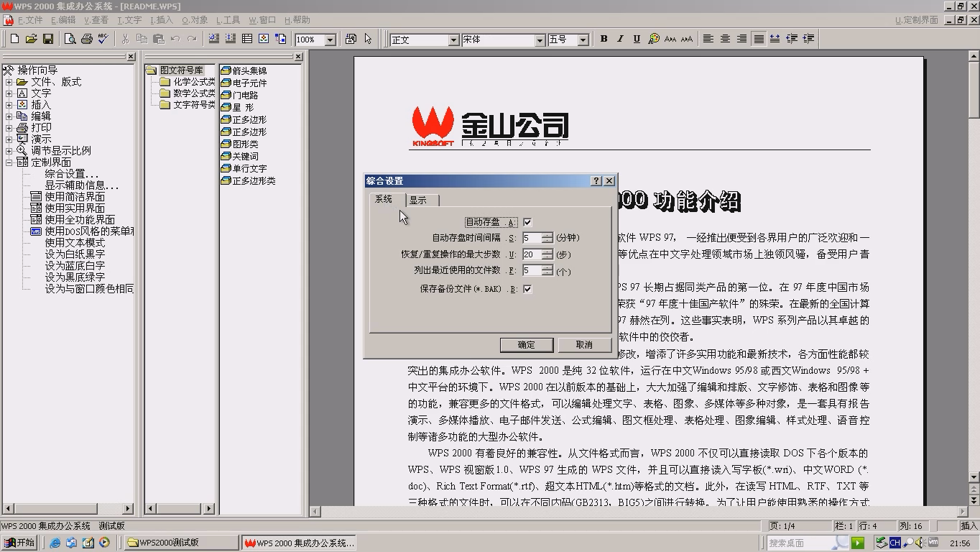This screenshot has width=980, height=552.
Task: Decrease 恢复/重复操作的最大步数 spinner value
Action: point(547,257)
